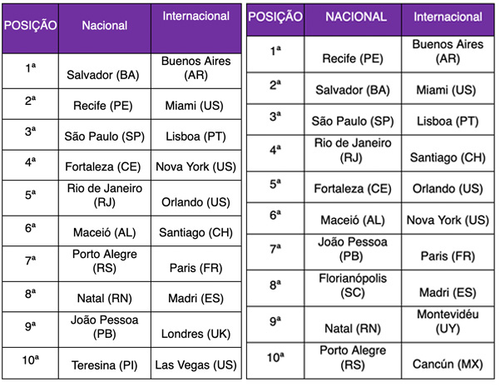Click the Las Vegas (US) cell
500x387 pixels.
196,363
